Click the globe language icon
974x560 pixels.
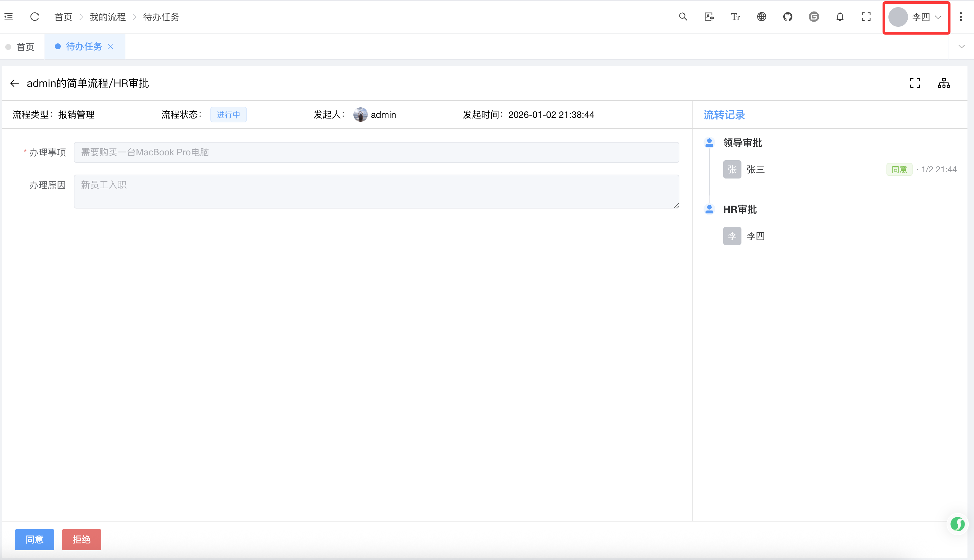(762, 17)
